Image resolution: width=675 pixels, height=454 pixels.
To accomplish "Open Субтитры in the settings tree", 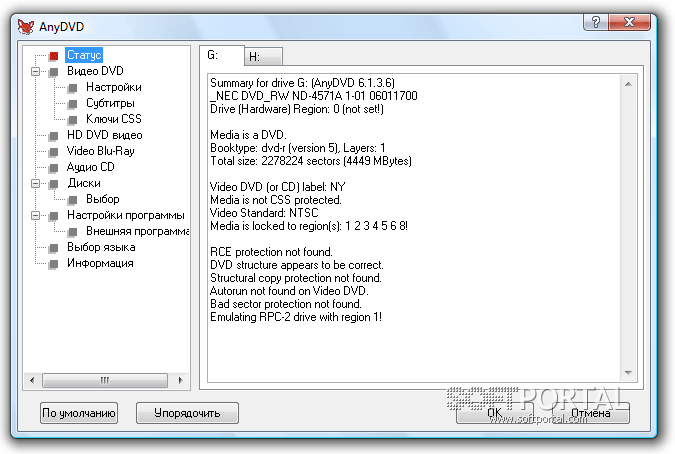I will 110,103.
